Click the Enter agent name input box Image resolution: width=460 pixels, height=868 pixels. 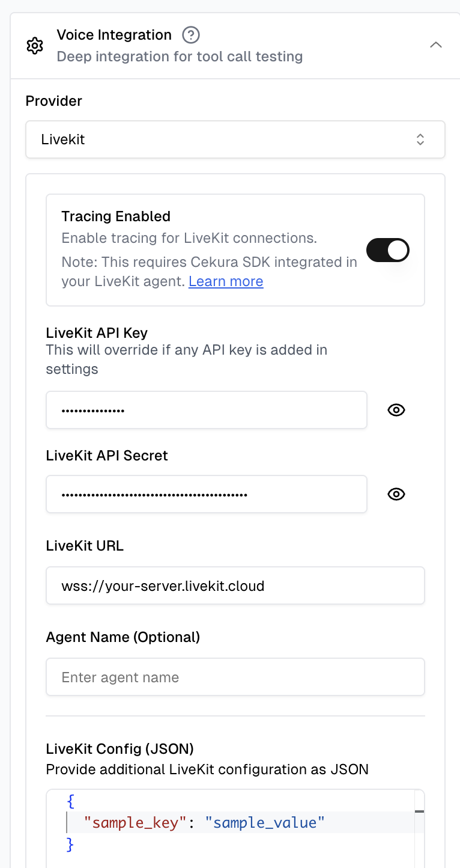pyautogui.click(x=235, y=677)
